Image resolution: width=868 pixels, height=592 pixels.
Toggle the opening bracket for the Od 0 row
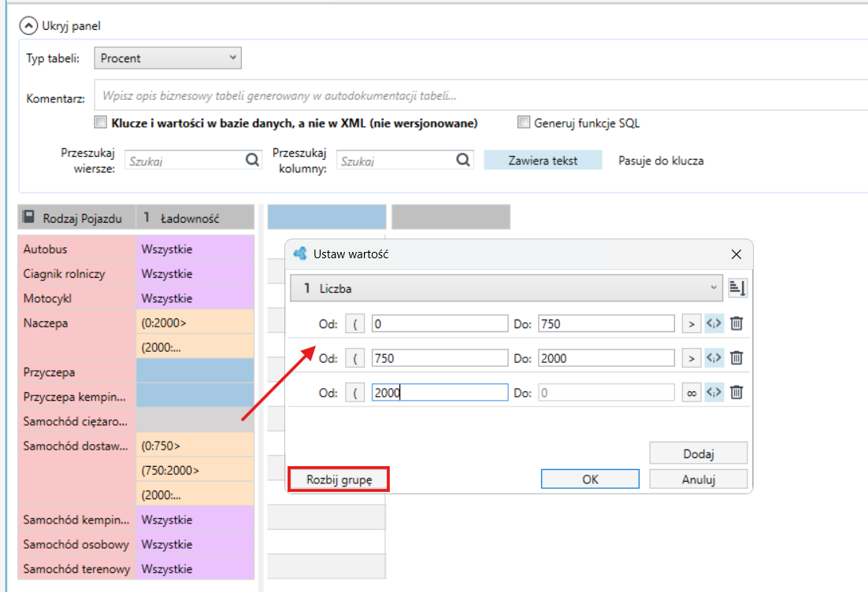coord(354,324)
